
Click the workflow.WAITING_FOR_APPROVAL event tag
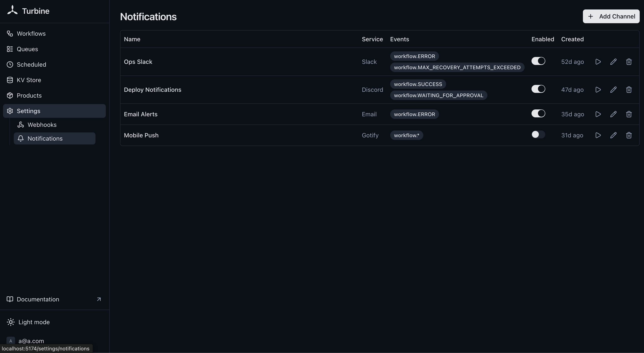(x=439, y=95)
